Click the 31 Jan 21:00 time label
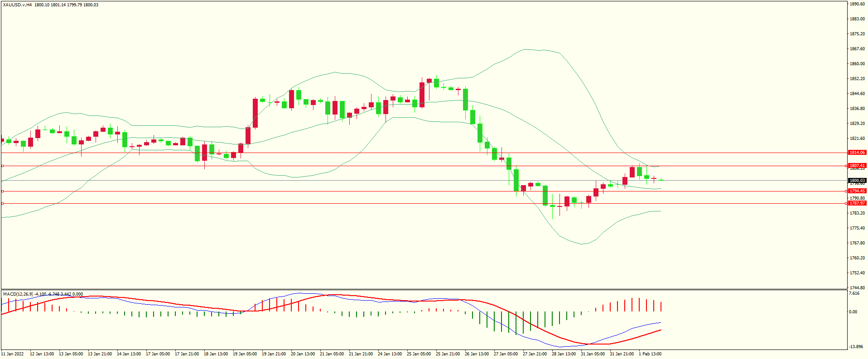 pos(622,354)
